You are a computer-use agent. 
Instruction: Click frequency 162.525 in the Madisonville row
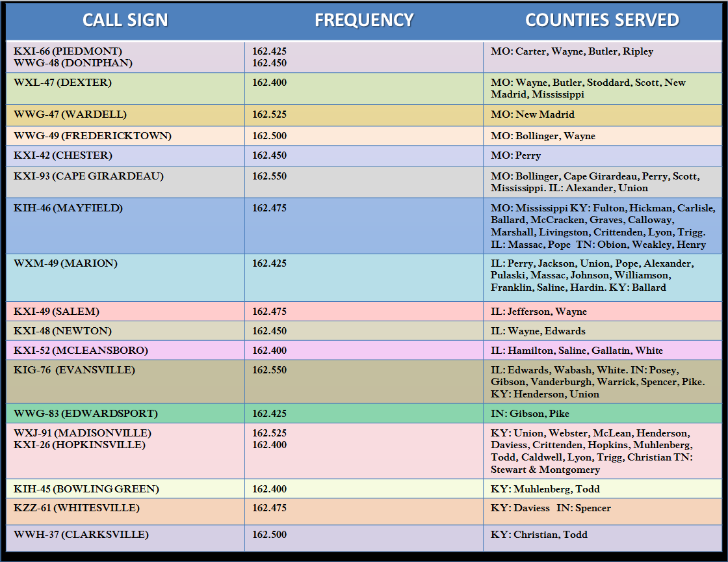(269, 433)
